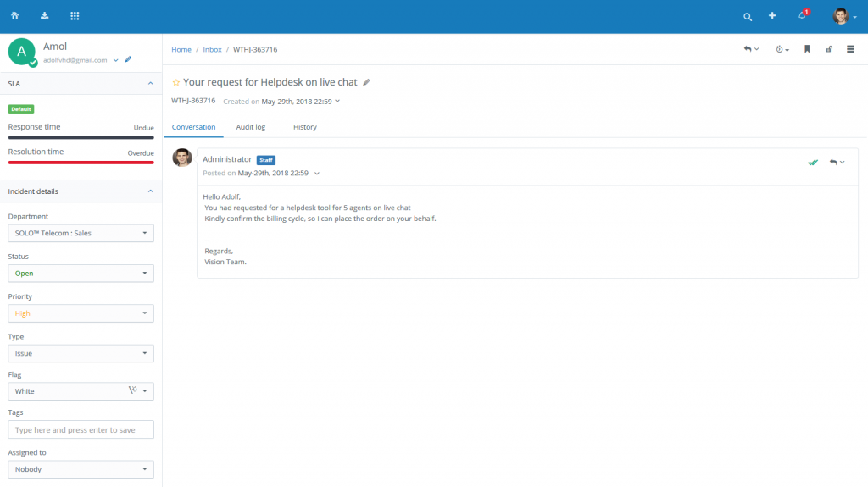
Task: Open the apps grid menu icon
Action: pos(75,16)
